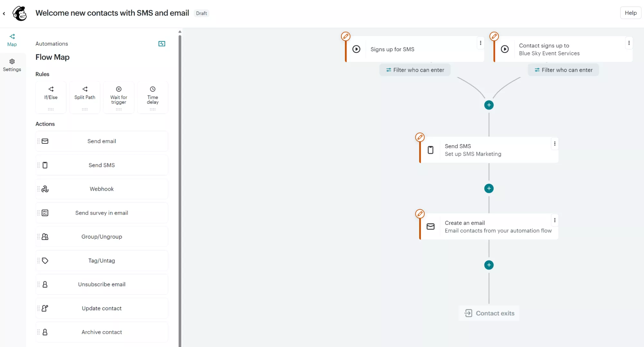Click the Draft status badge
Image resolution: width=644 pixels, height=347 pixels.
(201, 13)
